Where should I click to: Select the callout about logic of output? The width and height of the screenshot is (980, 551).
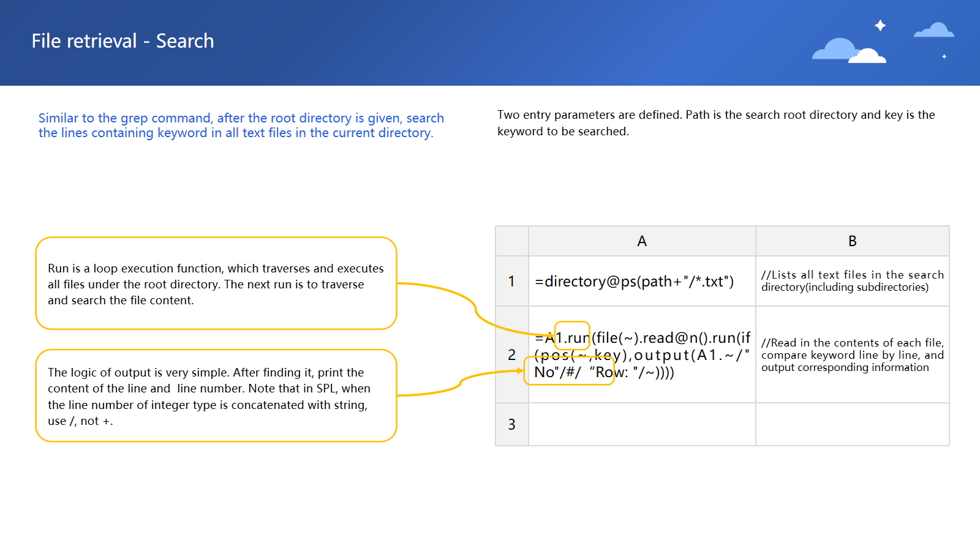click(216, 396)
